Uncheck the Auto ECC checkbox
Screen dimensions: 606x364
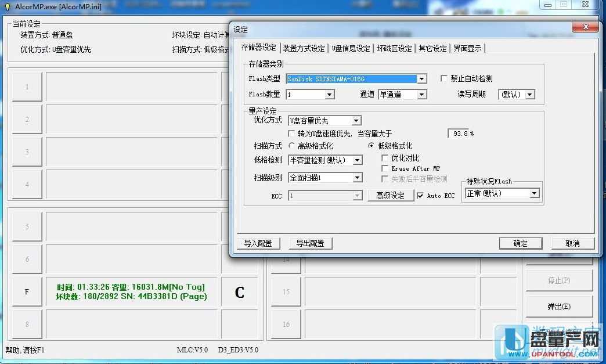tap(420, 196)
